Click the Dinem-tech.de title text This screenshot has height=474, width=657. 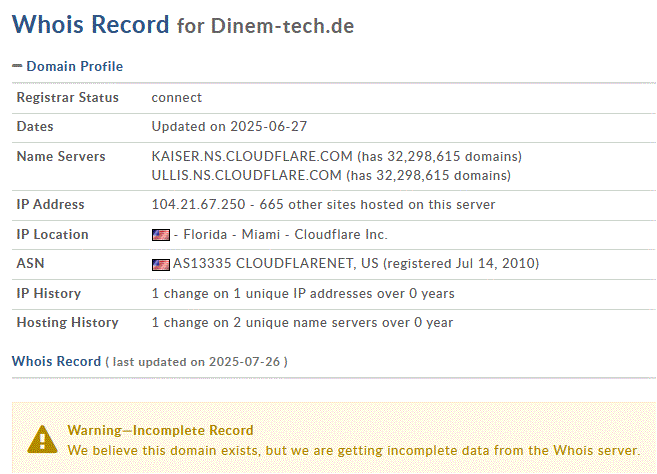point(282,26)
